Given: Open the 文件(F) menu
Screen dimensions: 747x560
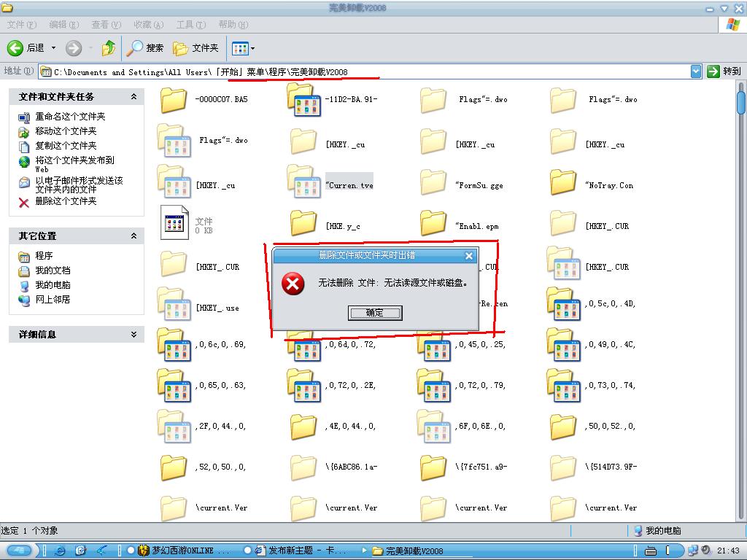Looking at the screenshot, I should (x=21, y=25).
